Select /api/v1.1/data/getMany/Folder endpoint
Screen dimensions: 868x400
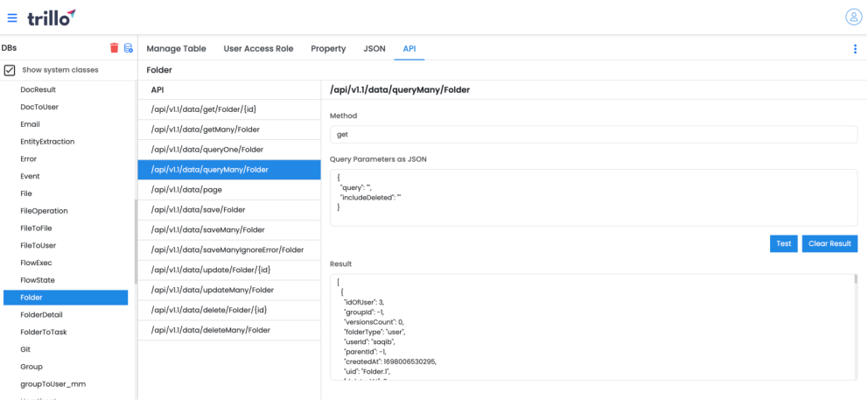pyautogui.click(x=229, y=130)
